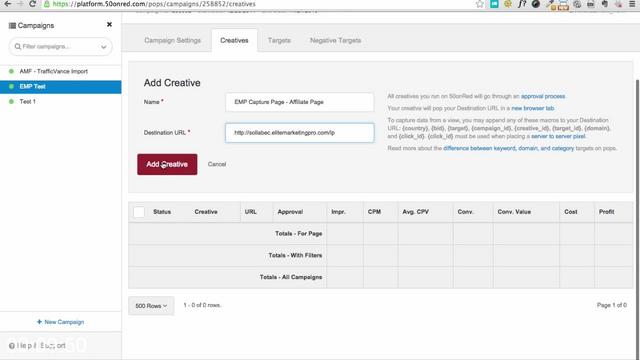Image resolution: width=640 pixels, height=360 pixels.
Task: Click the Campaigns list icon in sidebar
Action: 12,25
